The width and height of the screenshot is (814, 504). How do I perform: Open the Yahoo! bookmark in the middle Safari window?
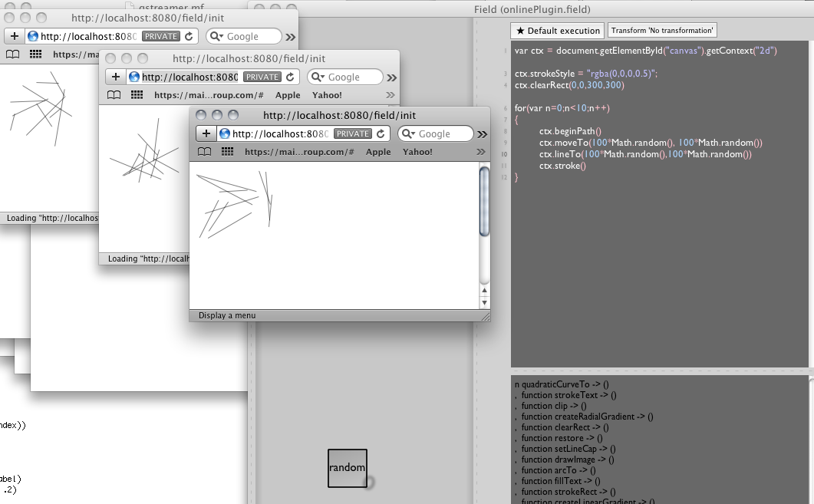[x=327, y=95]
